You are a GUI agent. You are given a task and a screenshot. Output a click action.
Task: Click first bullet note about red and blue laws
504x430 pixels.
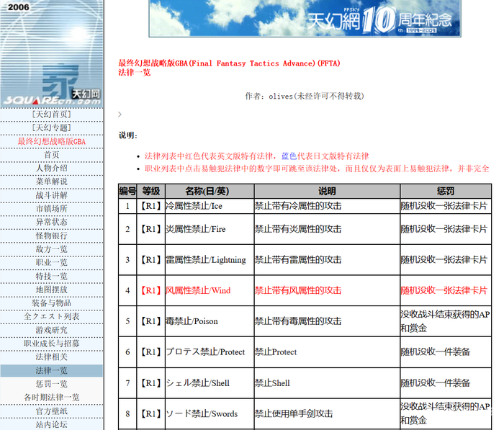(x=256, y=156)
